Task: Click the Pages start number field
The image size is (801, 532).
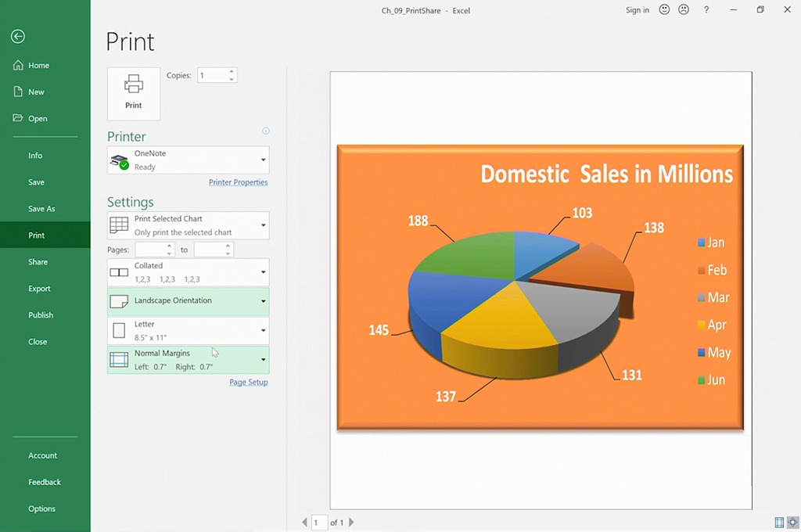Action: click(x=149, y=250)
